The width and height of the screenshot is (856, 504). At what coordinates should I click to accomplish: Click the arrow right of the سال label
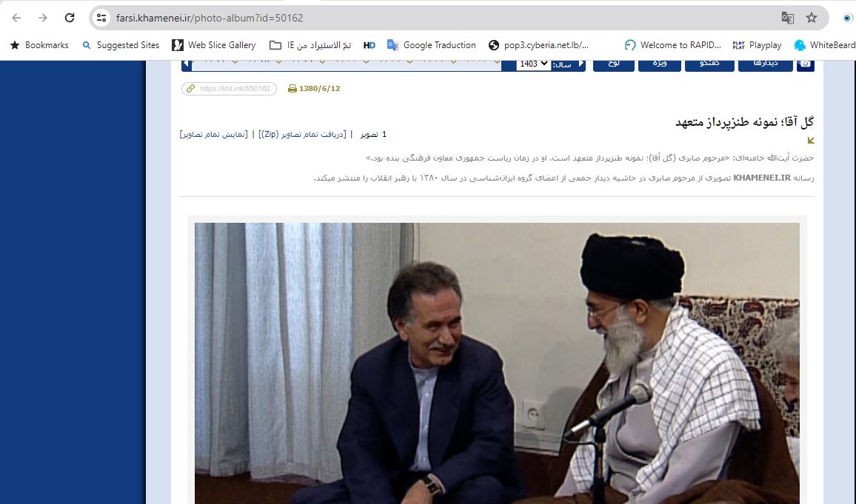pos(581,64)
